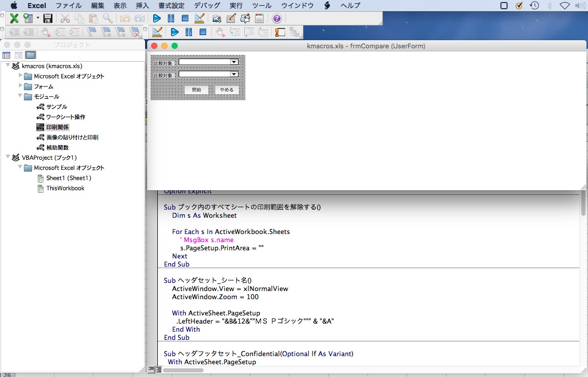The height and width of the screenshot is (377, 588).
Task: Expand the フォーム folder
Action: point(20,85)
